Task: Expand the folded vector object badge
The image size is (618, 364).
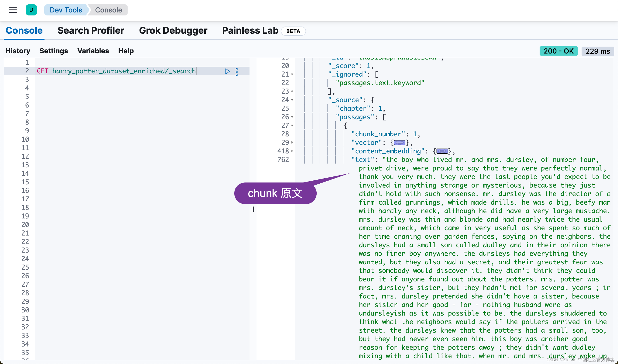Action: pos(399,143)
